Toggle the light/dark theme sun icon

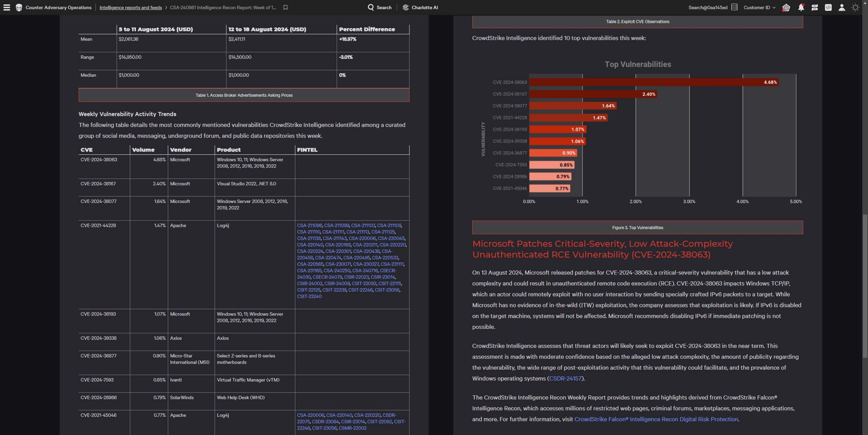tap(855, 7)
